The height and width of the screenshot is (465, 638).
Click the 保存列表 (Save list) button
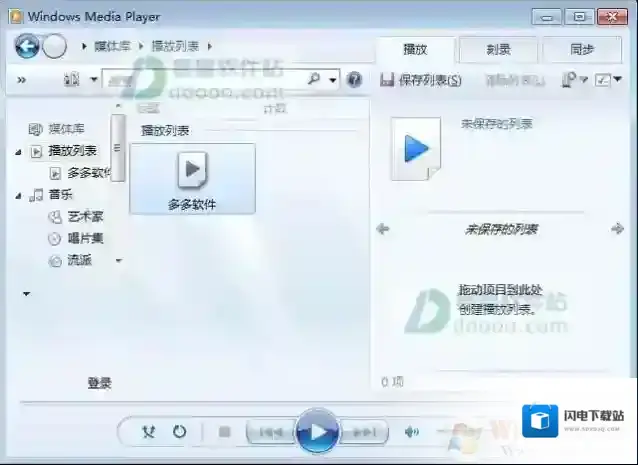click(430, 80)
